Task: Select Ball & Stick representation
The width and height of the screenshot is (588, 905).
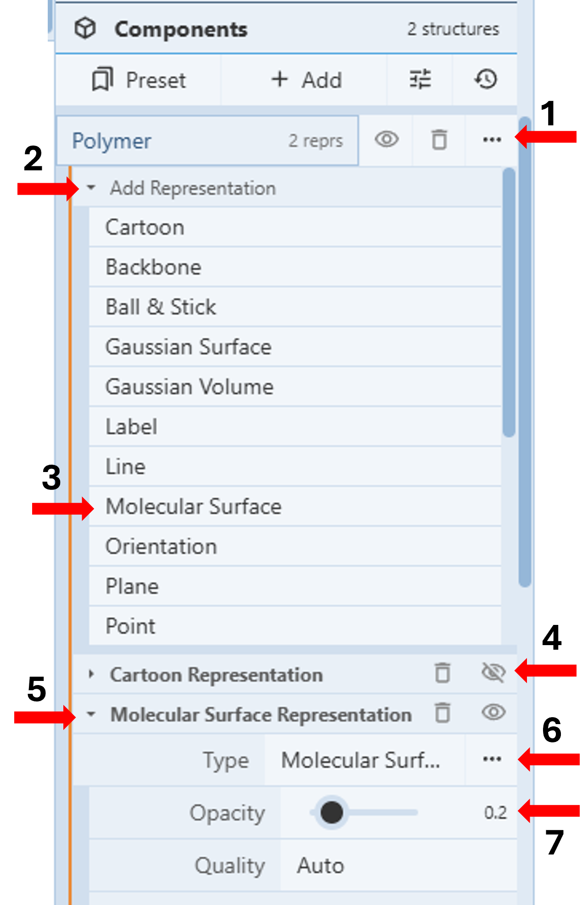Action: [x=161, y=307]
